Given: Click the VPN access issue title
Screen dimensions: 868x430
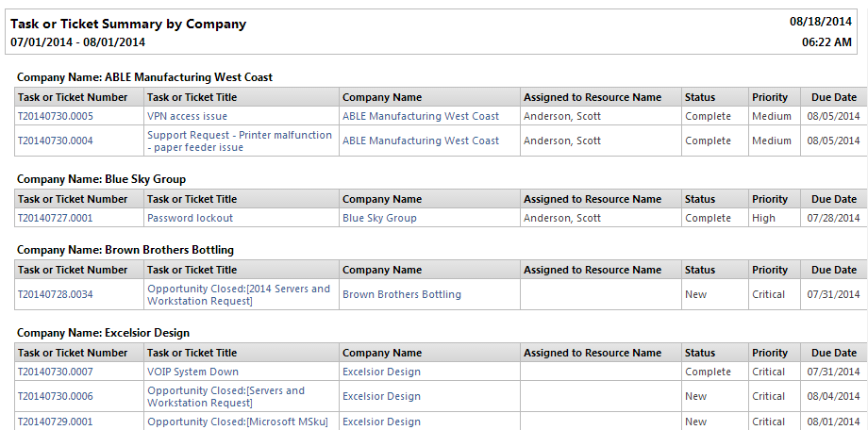Looking at the screenshot, I should tap(187, 116).
